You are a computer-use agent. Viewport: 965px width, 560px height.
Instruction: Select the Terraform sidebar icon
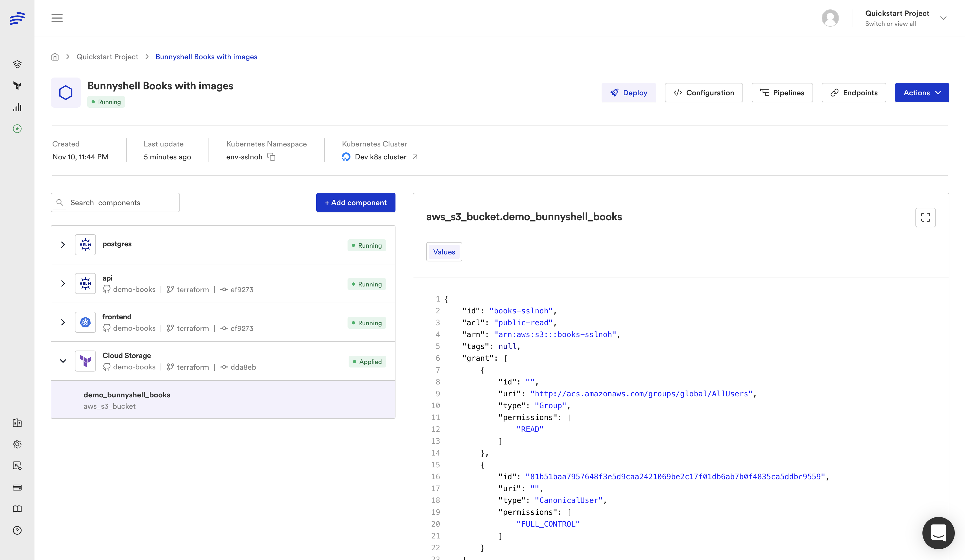coord(17,86)
